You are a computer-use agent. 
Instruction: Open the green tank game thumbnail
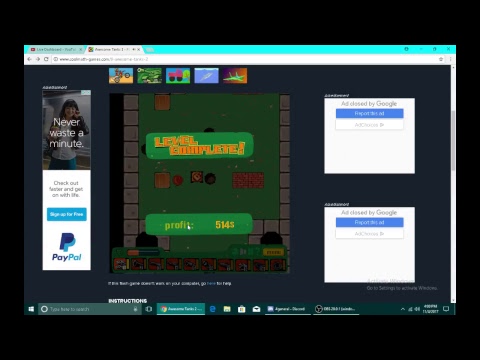point(149,76)
